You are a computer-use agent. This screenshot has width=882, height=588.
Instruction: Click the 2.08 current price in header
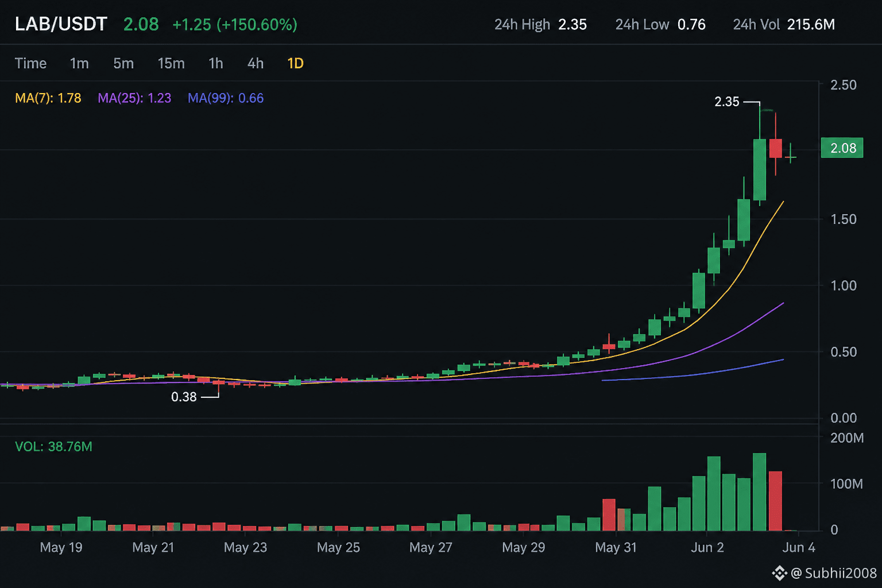pos(141,24)
